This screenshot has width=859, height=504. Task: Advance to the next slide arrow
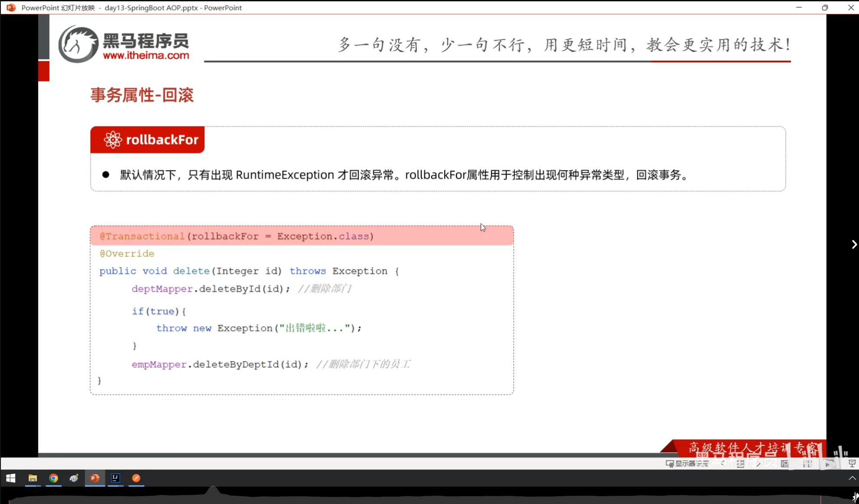[x=854, y=245]
